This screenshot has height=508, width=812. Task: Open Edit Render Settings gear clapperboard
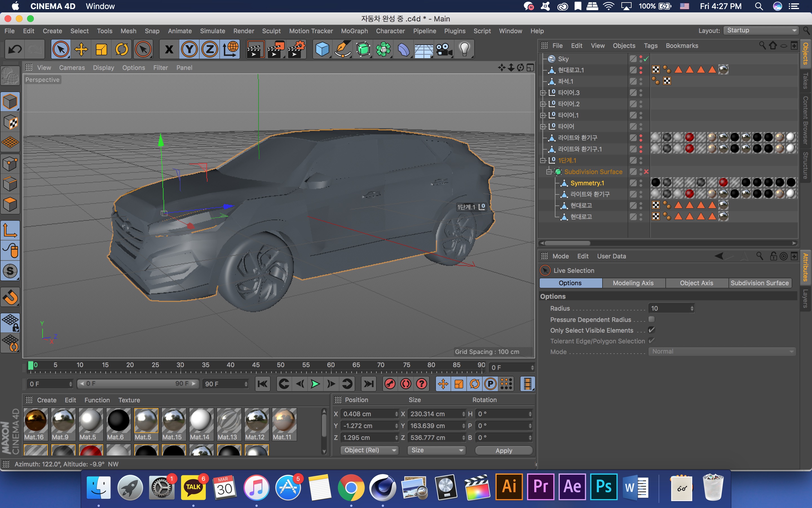[x=297, y=49]
